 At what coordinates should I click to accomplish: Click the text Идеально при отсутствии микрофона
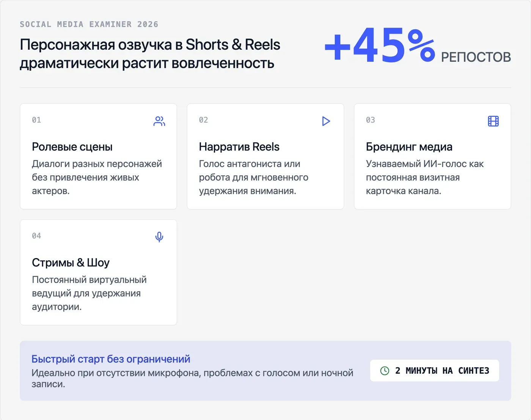pyautogui.click(x=192, y=378)
